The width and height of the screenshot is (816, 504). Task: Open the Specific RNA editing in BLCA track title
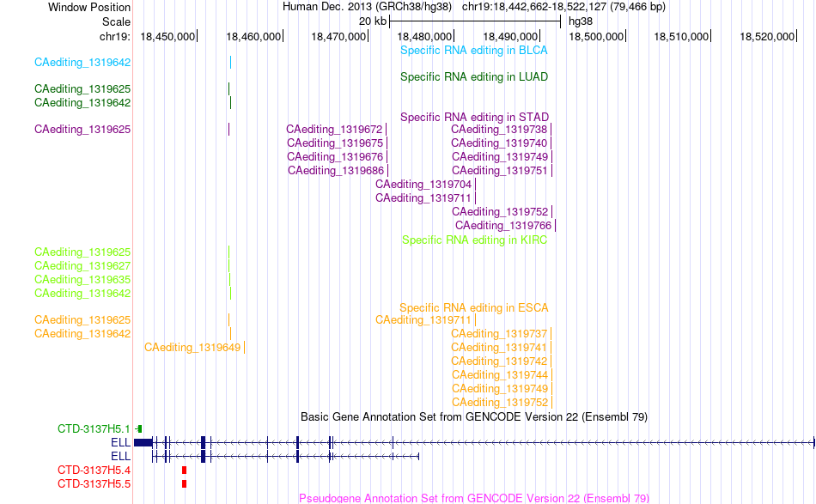[473, 51]
